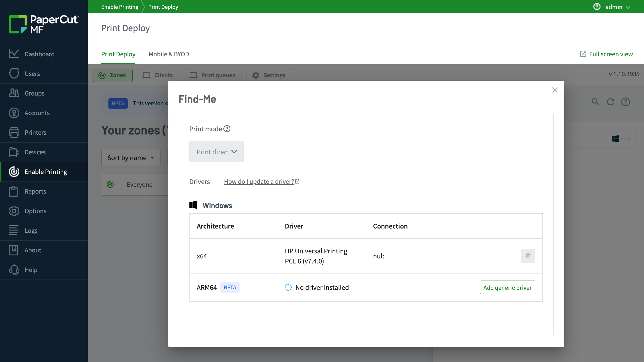Click the Driver column header
The image size is (644, 362).
[x=294, y=226]
